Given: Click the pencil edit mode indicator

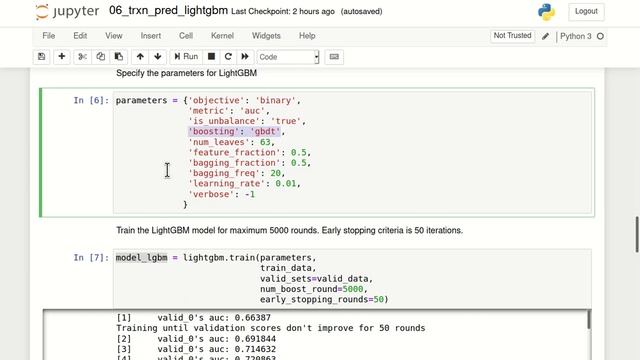Looking at the screenshot, I should point(545,36).
